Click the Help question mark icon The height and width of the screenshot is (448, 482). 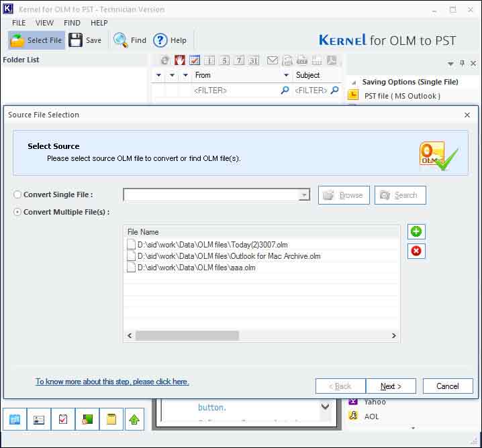[160, 40]
